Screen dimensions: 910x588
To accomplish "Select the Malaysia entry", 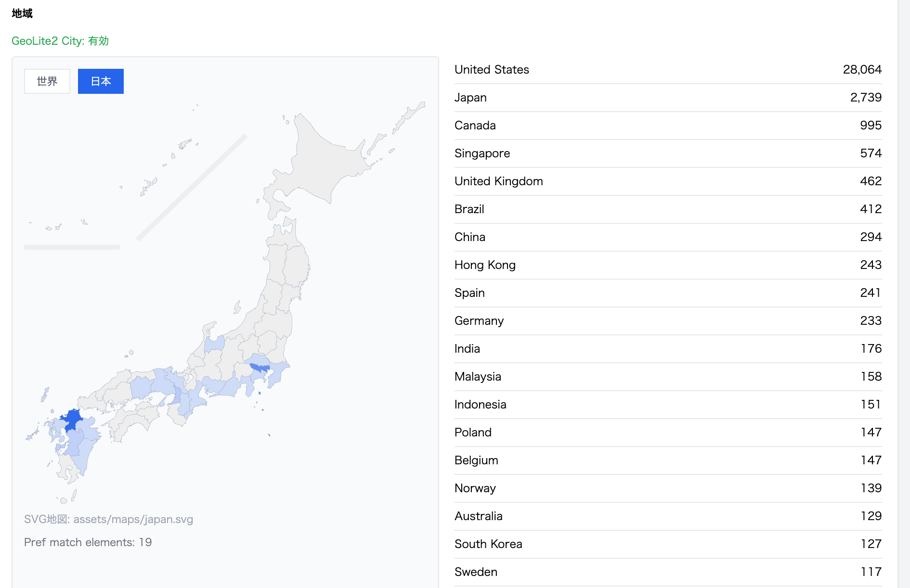I will click(668, 377).
